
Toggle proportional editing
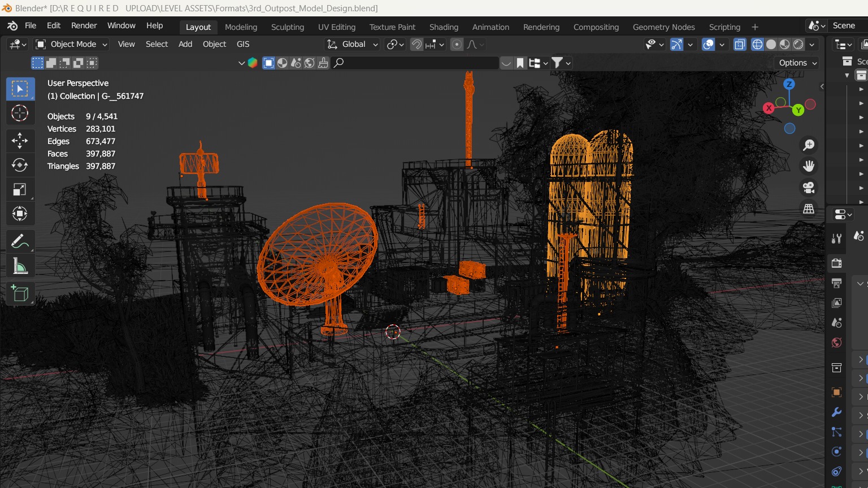pos(457,44)
